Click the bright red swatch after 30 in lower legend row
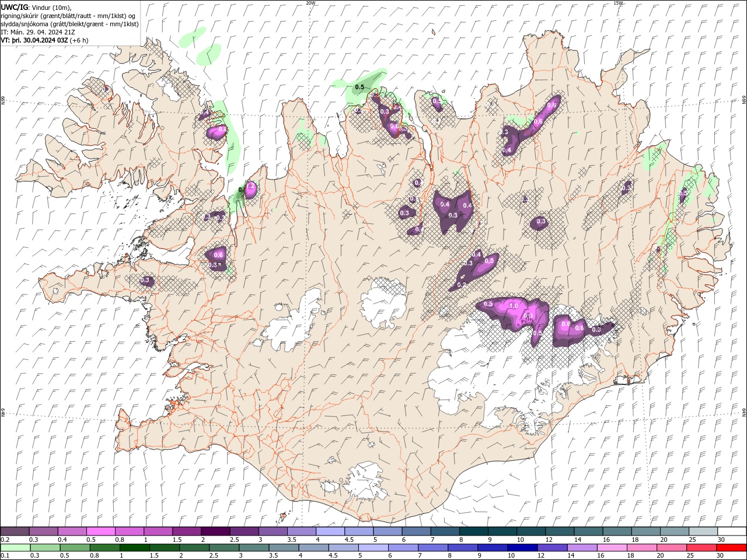 [731, 548]
